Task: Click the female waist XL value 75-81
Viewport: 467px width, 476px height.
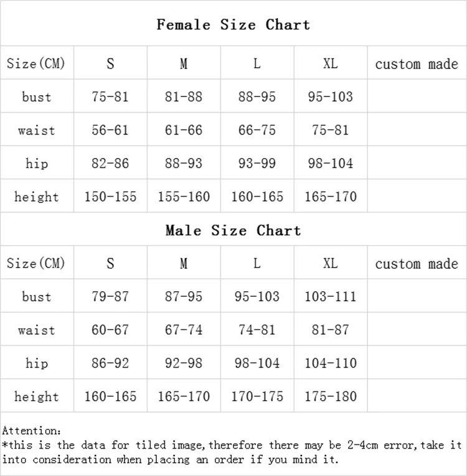Action: coord(331,131)
